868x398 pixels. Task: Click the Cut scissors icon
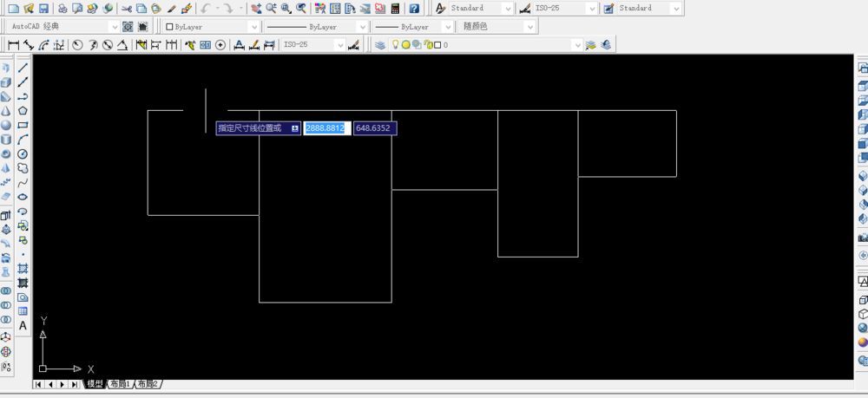pyautogui.click(x=127, y=9)
